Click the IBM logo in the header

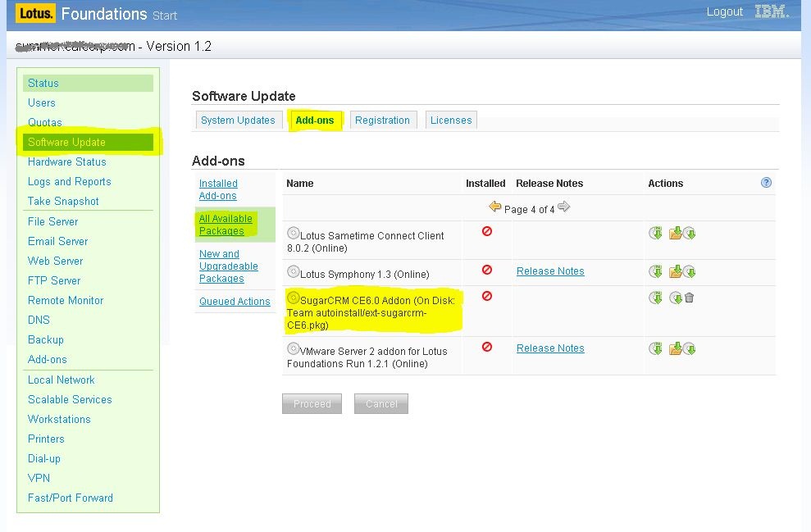(x=771, y=11)
